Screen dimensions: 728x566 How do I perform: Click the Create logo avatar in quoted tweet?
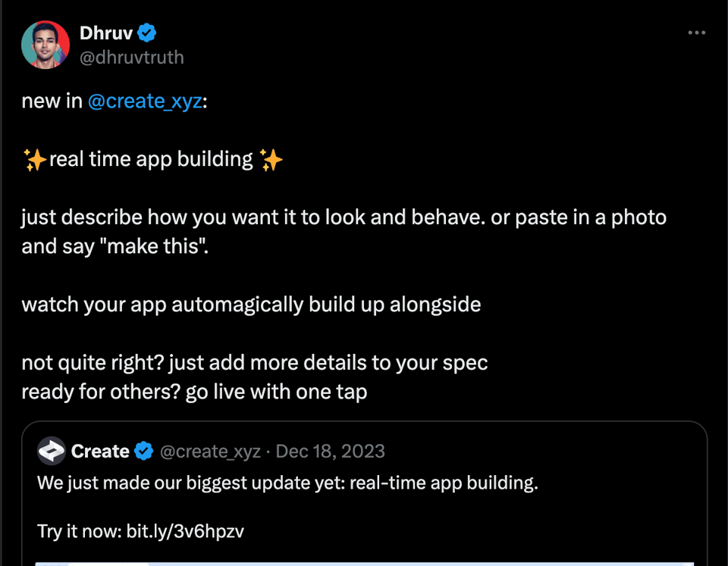pyautogui.click(x=52, y=451)
